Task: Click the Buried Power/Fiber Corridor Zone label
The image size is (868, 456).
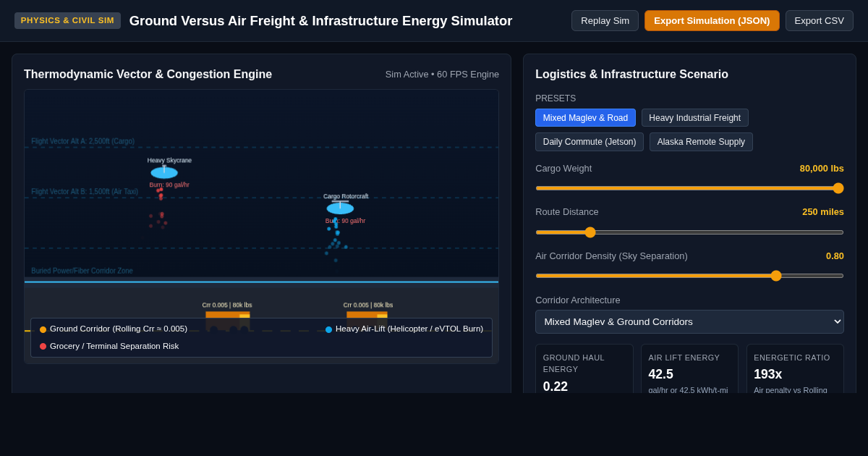Action: 82,271
